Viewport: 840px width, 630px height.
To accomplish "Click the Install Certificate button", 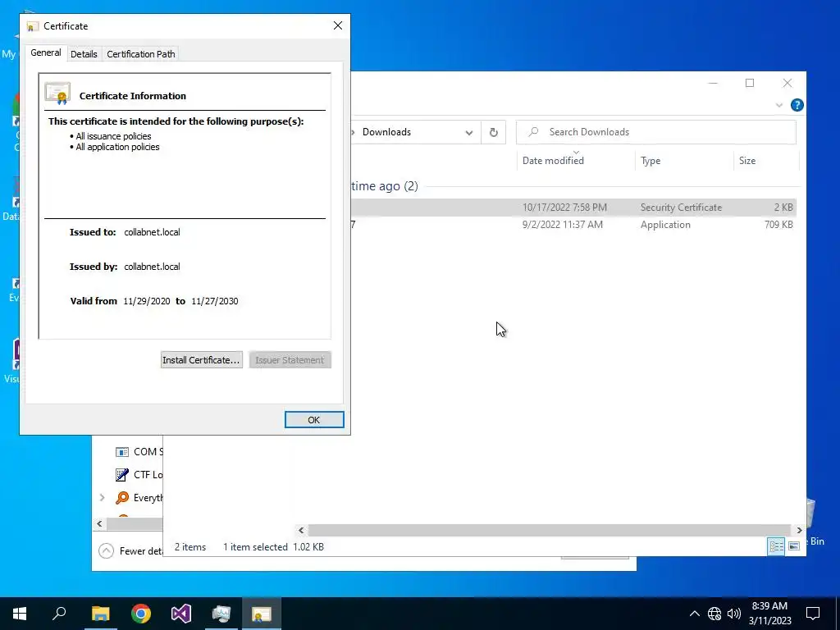I will [202, 360].
